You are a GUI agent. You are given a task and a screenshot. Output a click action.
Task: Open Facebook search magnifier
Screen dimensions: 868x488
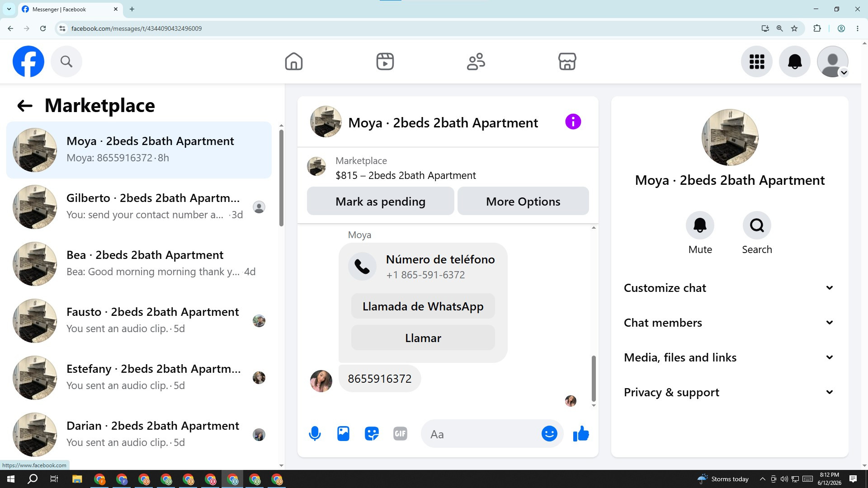coord(66,61)
